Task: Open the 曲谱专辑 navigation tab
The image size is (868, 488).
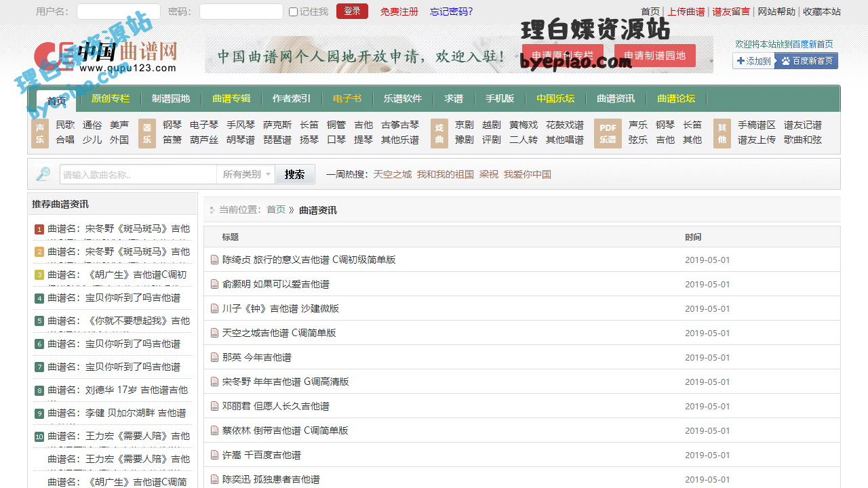Action: tap(231, 99)
